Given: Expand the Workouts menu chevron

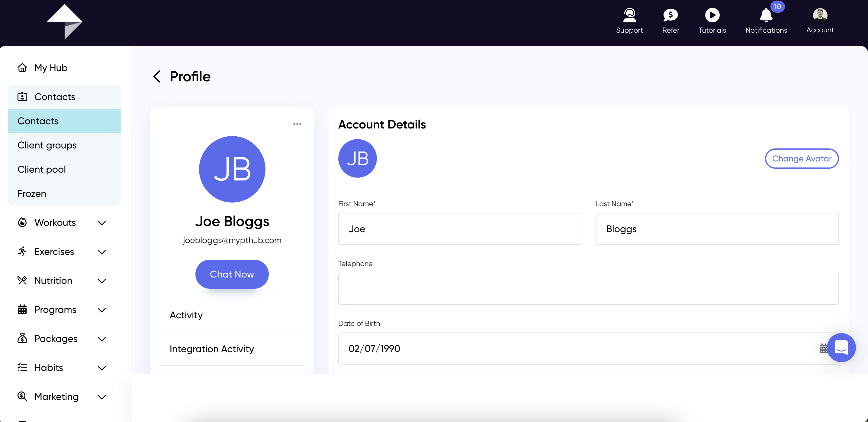Looking at the screenshot, I should [x=102, y=223].
